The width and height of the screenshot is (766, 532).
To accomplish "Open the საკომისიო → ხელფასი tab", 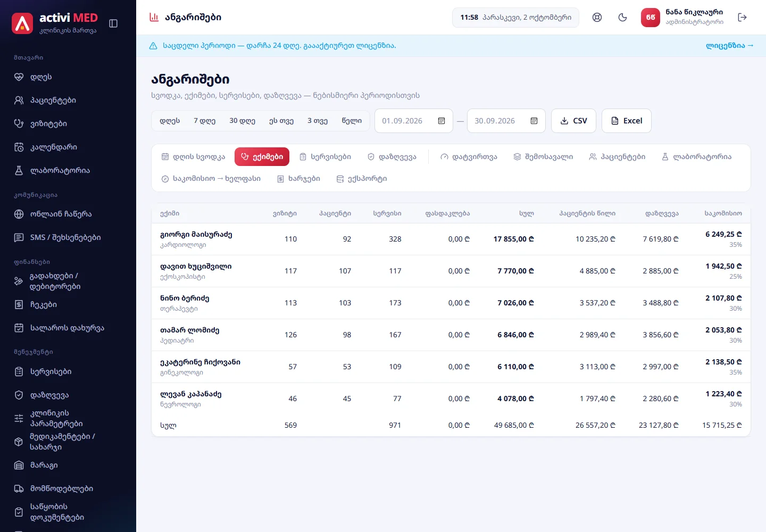I will point(211,179).
